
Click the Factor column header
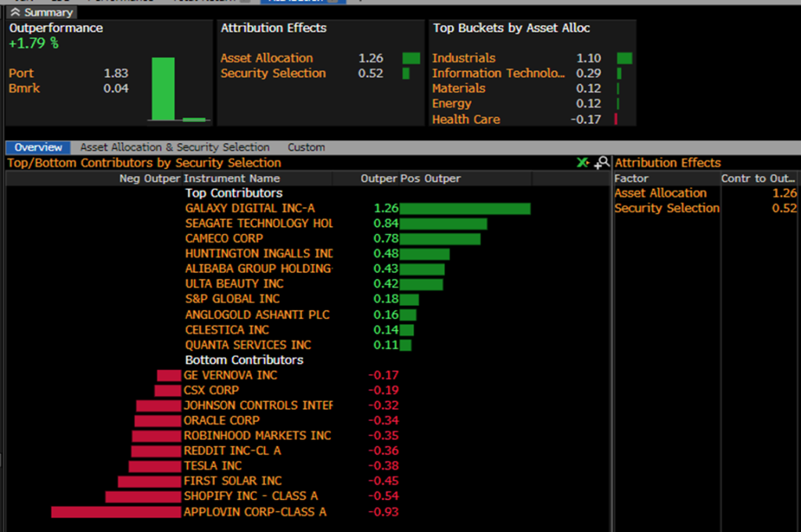[x=631, y=178]
